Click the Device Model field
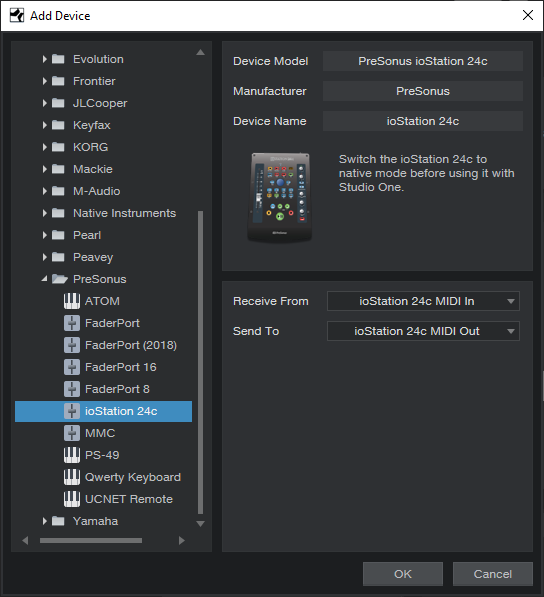 coord(423,61)
